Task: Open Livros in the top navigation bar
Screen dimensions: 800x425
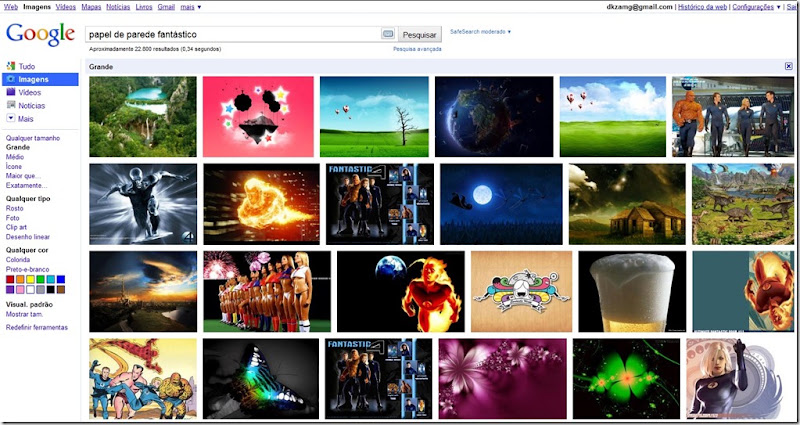Action: [x=144, y=7]
